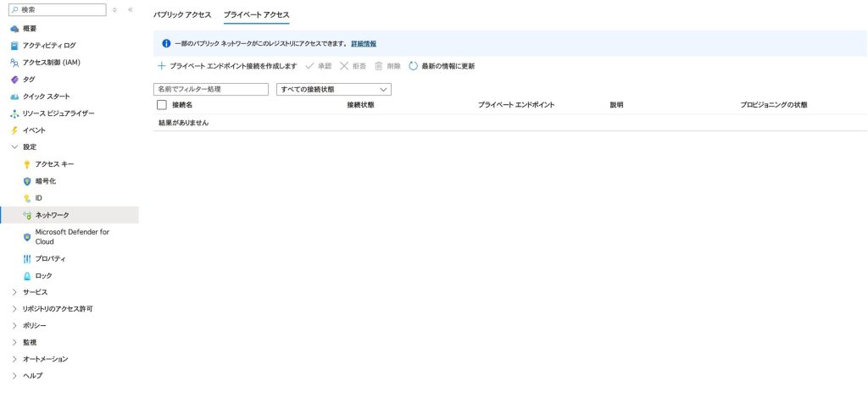Collapse the 設定 section
Screen dimensions: 868x403
pyautogui.click(x=14, y=147)
